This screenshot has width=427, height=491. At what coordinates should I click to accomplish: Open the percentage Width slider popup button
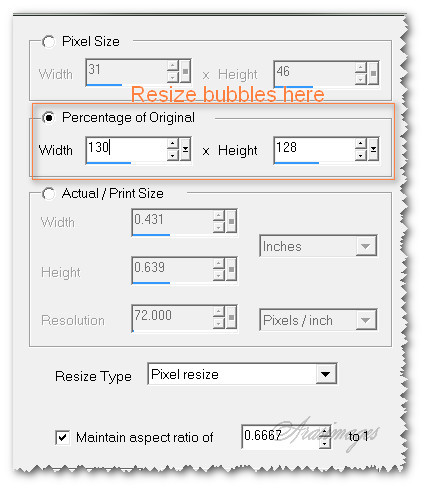coord(185,149)
